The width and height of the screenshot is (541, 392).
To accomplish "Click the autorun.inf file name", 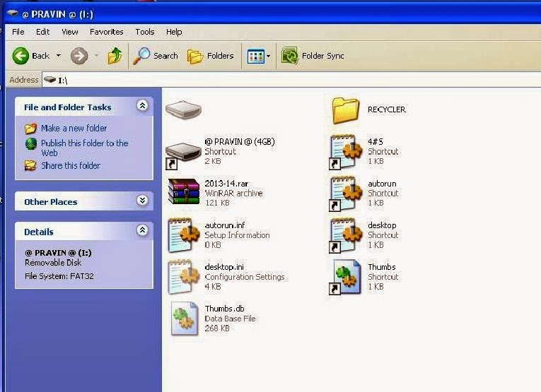I will click(225, 225).
